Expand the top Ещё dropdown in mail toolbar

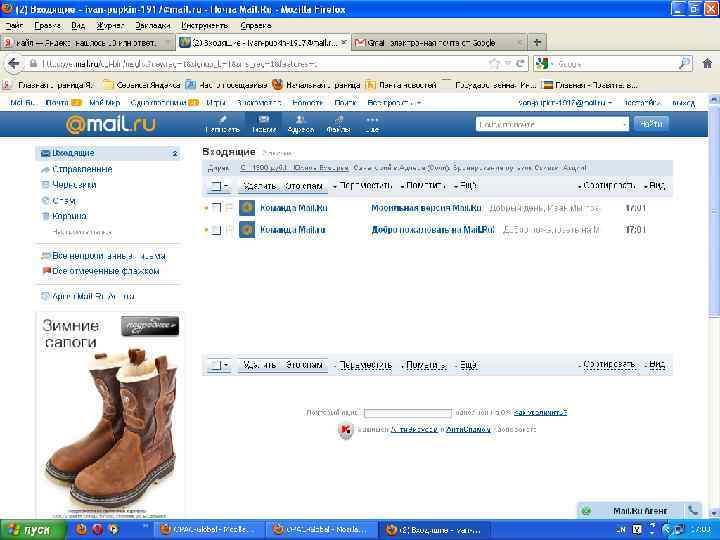pos(466,186)
